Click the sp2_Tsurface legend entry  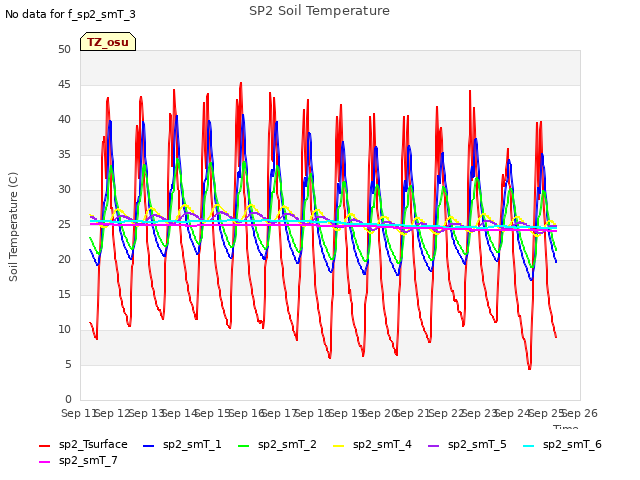83,444
